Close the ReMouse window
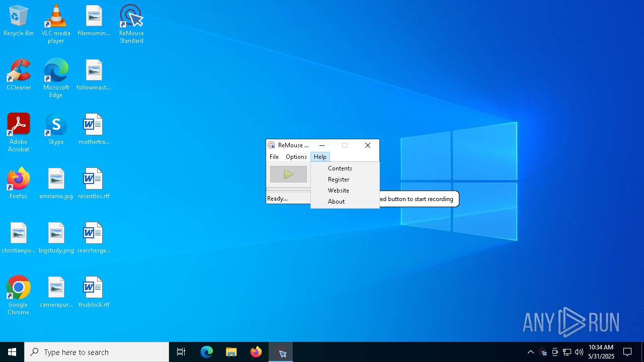 (x=368, y=145)
